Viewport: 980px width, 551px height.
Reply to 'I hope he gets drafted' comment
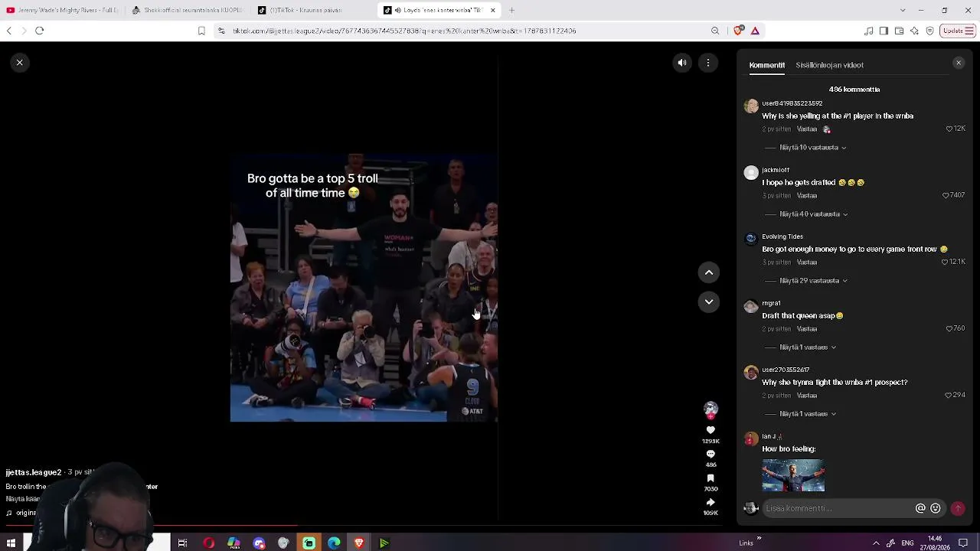(807, 196)
